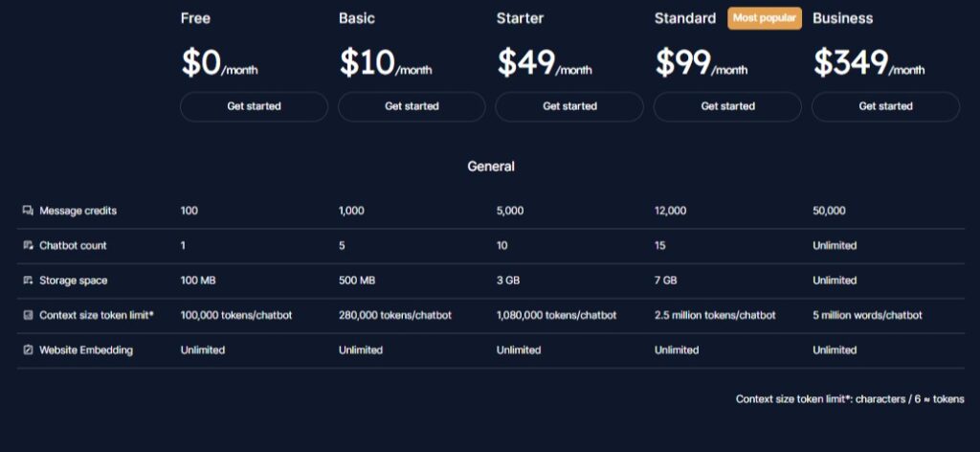
Task: Click the Storage space icon
Action: pos(28,281)
